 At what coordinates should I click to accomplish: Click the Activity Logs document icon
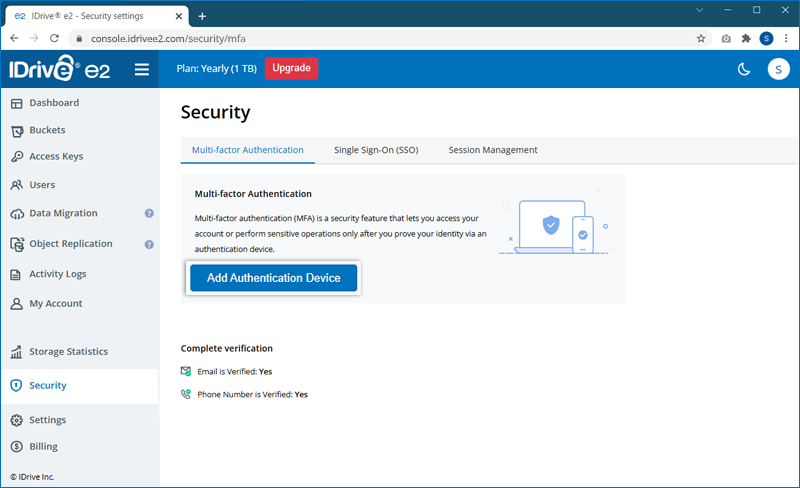(17, 275)
